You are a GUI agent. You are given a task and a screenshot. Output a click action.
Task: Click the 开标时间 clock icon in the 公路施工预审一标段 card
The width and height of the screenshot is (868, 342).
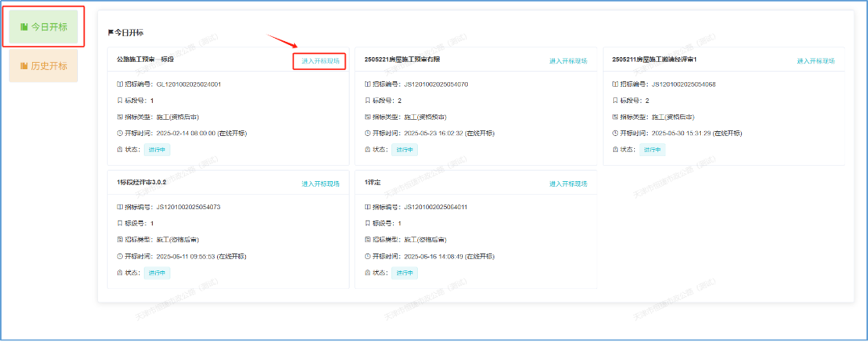[120, 133]
